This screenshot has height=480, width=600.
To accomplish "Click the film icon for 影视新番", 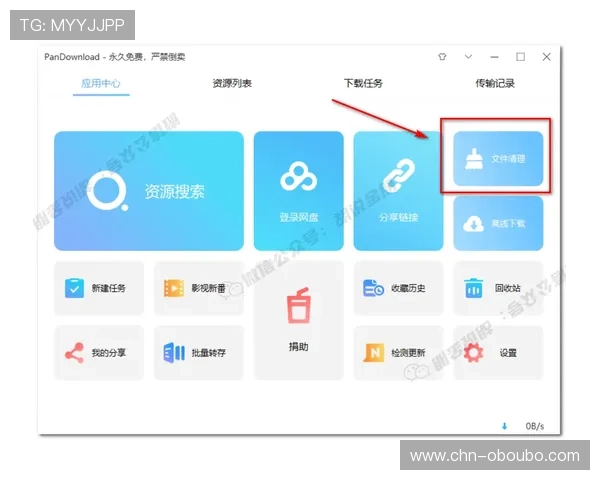I will 174,288.
